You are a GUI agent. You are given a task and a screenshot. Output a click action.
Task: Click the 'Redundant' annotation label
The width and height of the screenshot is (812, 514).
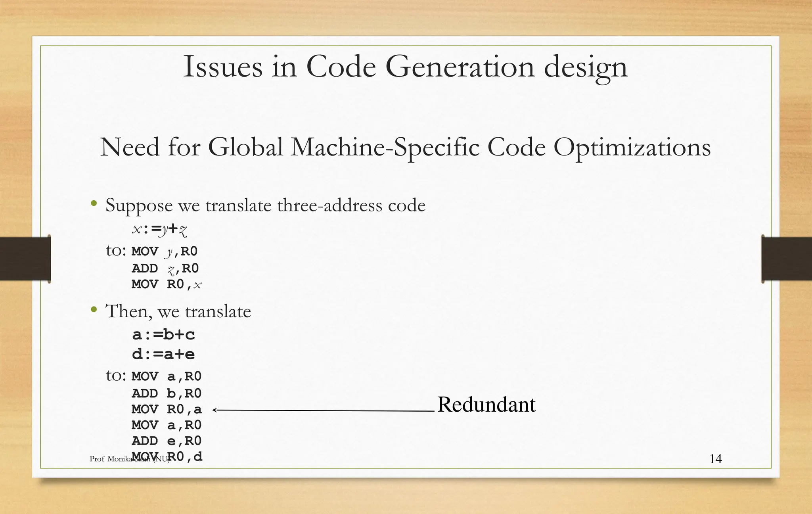[x=486, y=405]
